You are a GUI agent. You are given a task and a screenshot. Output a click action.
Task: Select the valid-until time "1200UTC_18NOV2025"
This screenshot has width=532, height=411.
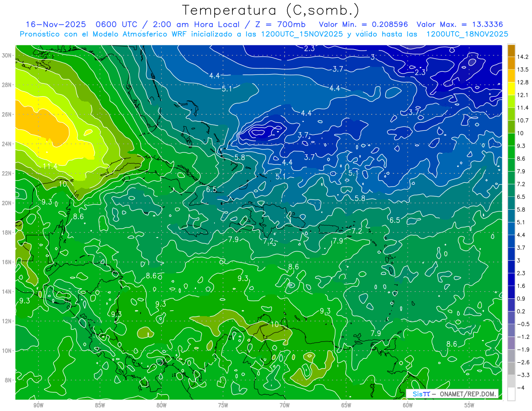(467, 34)
